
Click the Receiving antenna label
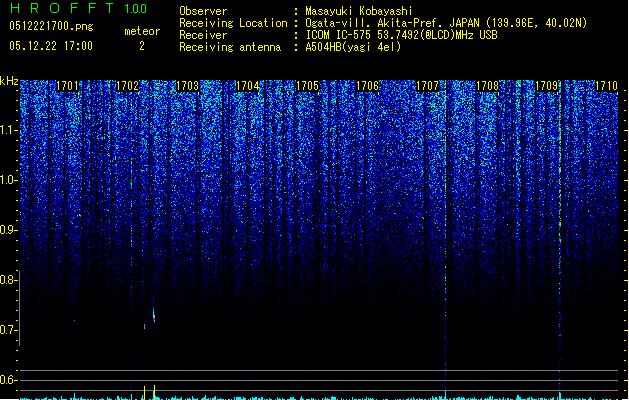[x=230, y=47]
